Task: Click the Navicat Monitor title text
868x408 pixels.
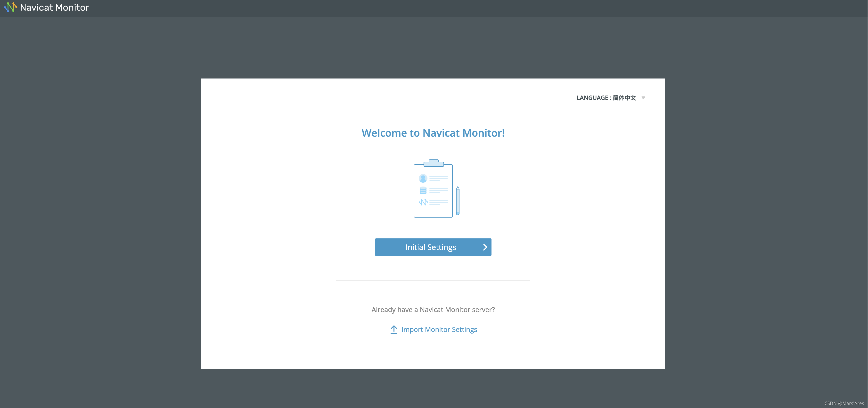Action: point(54,8)
